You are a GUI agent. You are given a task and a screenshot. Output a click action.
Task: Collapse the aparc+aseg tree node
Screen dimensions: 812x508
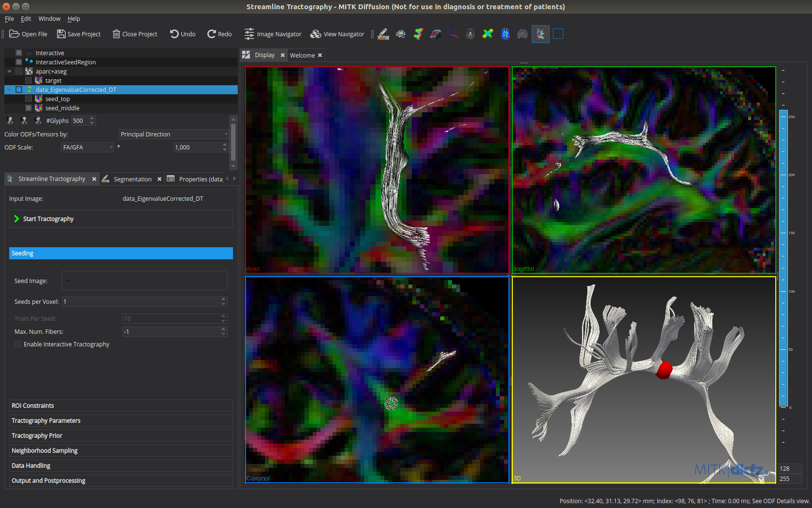[x=9, y=72]
